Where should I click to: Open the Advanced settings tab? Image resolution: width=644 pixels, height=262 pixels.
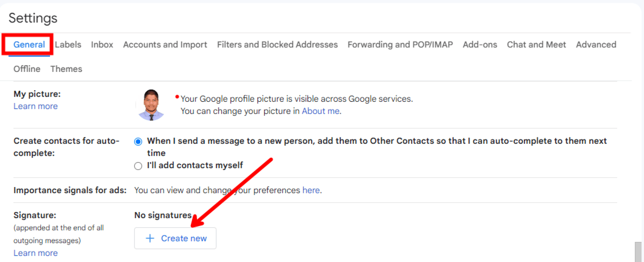click(x=596, y=45)
